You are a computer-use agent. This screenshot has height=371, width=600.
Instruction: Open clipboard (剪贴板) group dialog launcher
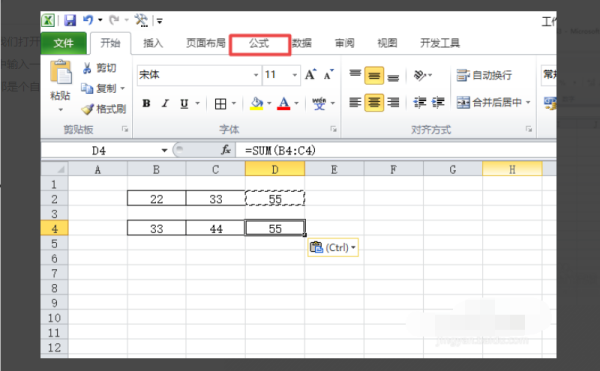[125, 129]
